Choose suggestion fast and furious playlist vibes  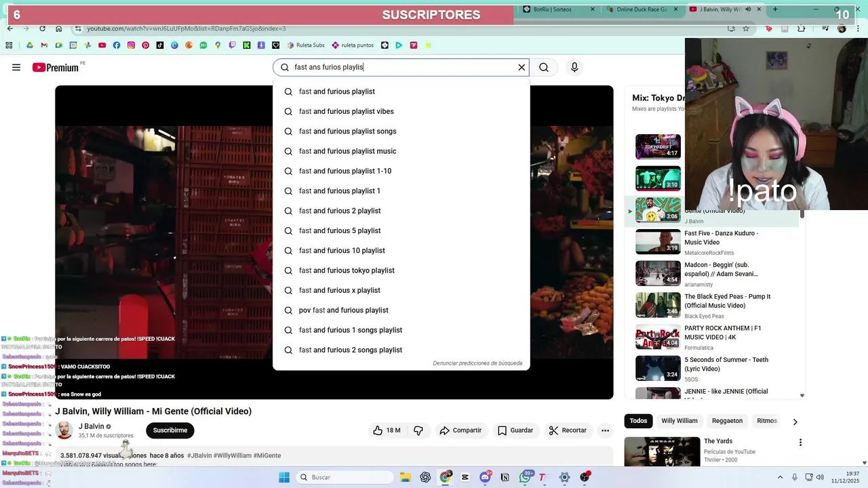[x=401, y=111]
